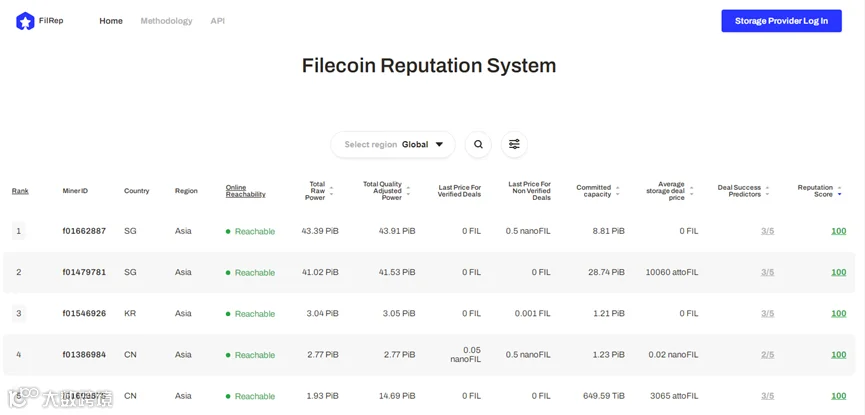
Task: Sort by Total Raw Power arrows
Action: [x=331, y=191]
